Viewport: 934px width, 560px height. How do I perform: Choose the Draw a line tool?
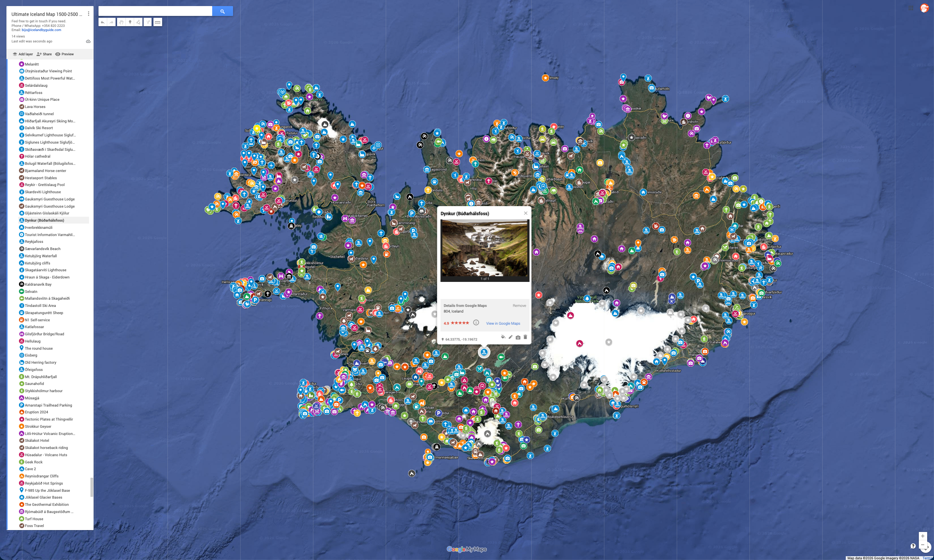[138, 22]
